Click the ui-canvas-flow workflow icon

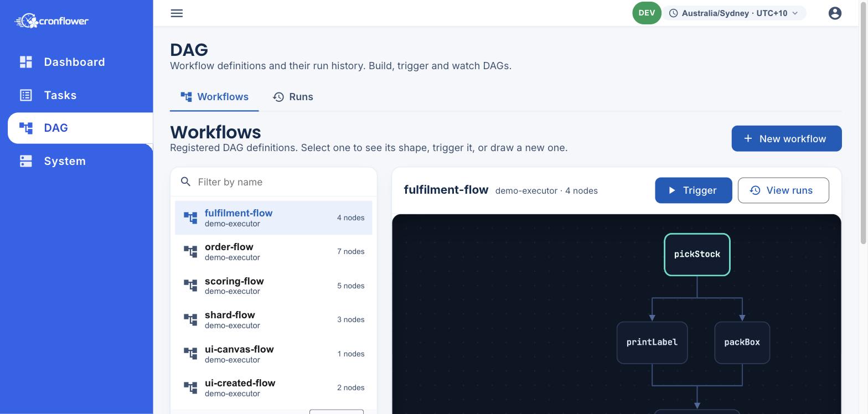click(x=190, y=354)
